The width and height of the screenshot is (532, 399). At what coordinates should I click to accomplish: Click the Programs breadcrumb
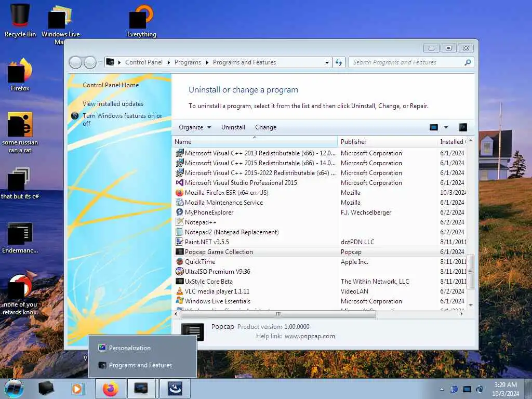pyautogui.click(x=188, y=62)
